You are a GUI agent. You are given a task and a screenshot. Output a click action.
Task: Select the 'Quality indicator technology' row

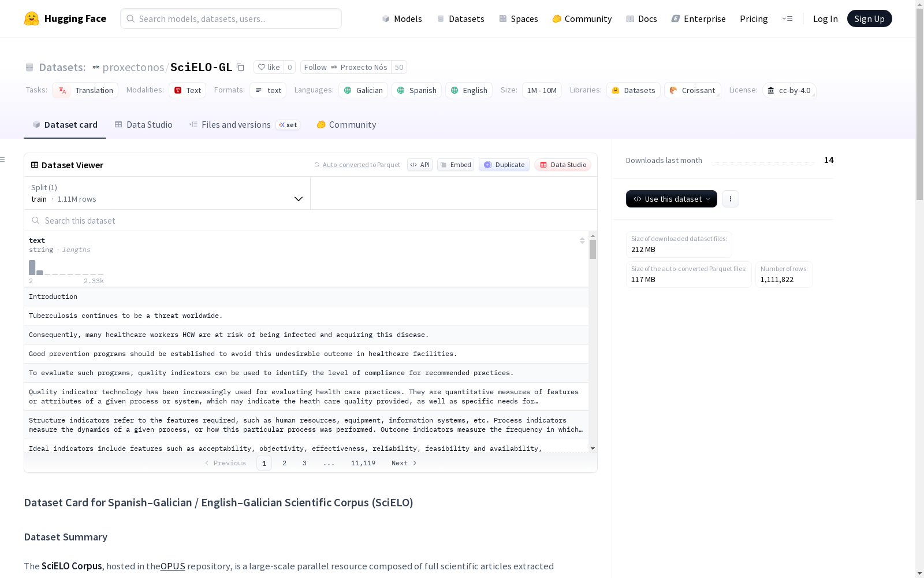306,397
